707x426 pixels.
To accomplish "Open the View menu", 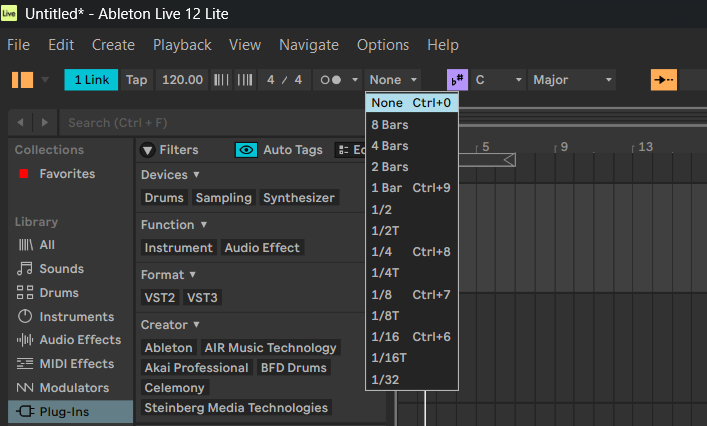I will pos(245,45).
